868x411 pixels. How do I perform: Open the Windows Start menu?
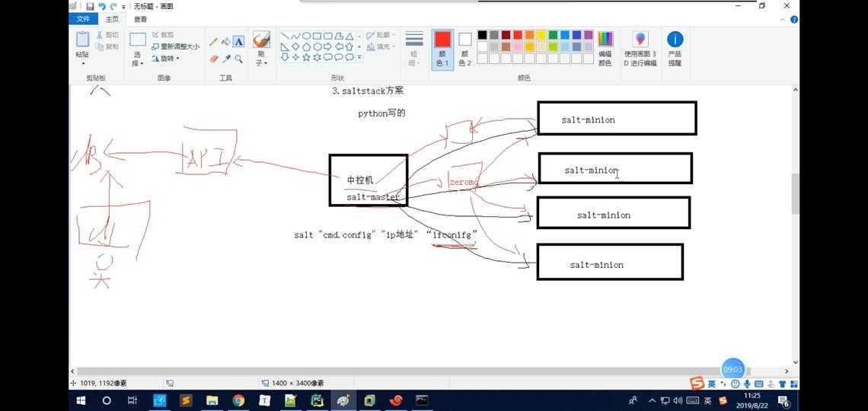point(81,400)
